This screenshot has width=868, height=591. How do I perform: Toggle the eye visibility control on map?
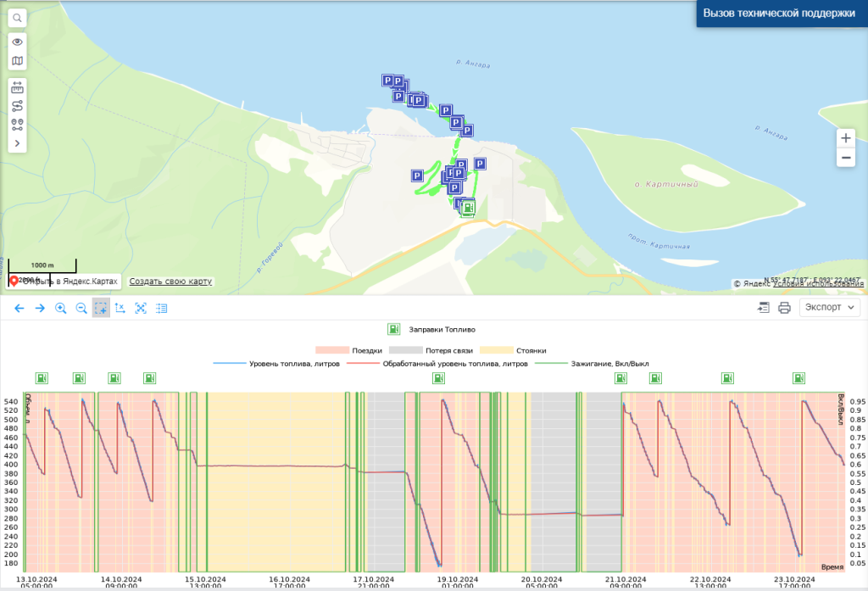click(x=17, y=42)
